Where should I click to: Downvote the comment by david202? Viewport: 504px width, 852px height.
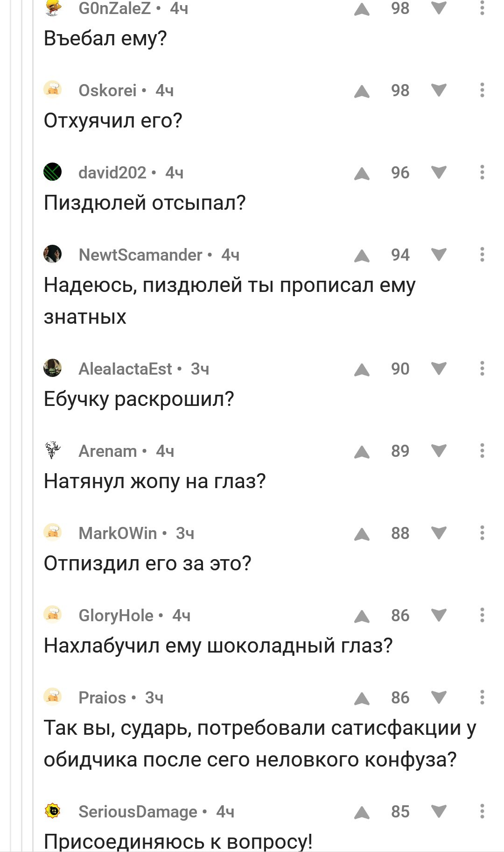pos(439,173)
